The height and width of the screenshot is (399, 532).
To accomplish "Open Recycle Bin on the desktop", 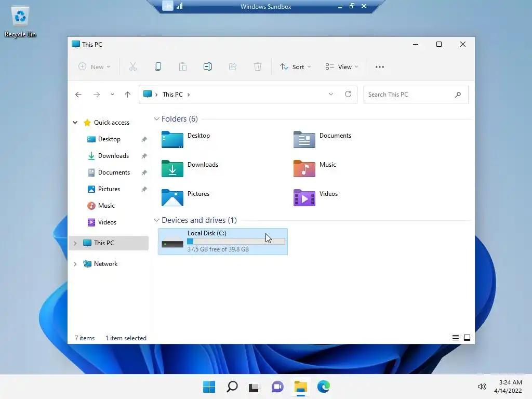I will coord(20,22).
